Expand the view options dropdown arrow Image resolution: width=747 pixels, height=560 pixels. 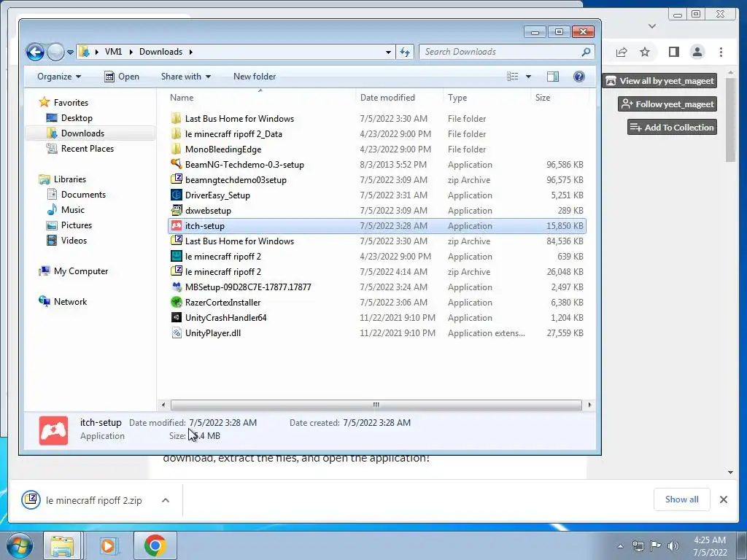tap(528, 77)
